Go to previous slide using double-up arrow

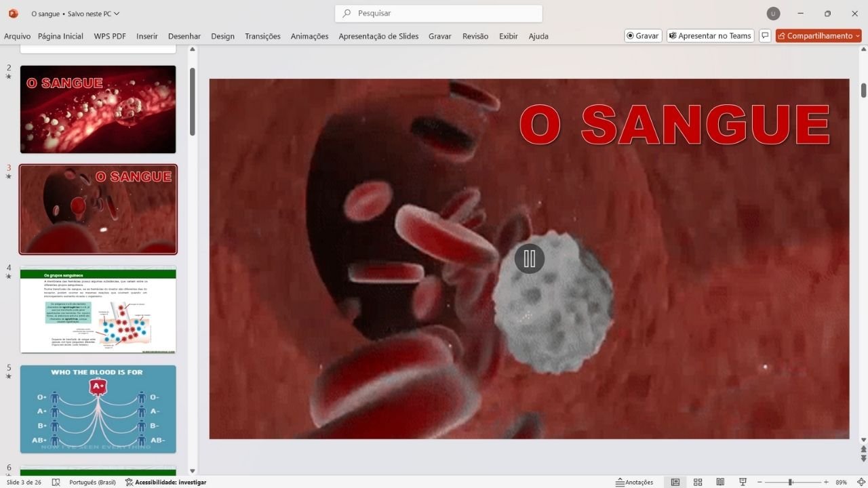863,449
